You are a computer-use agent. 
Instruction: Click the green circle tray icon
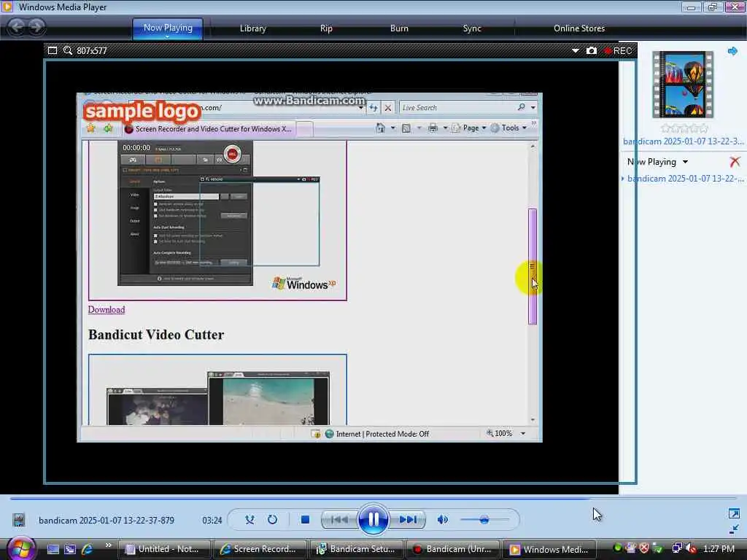(617, 548)
